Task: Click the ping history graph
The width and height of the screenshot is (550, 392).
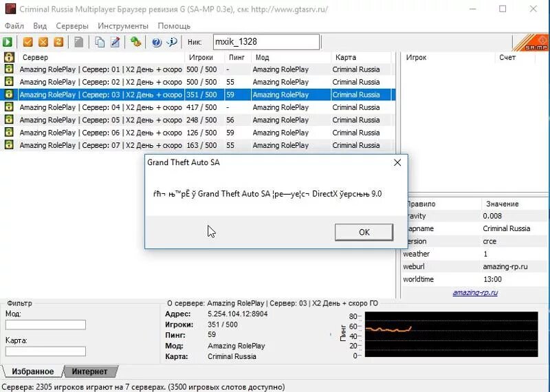Action: click(451, 334)
